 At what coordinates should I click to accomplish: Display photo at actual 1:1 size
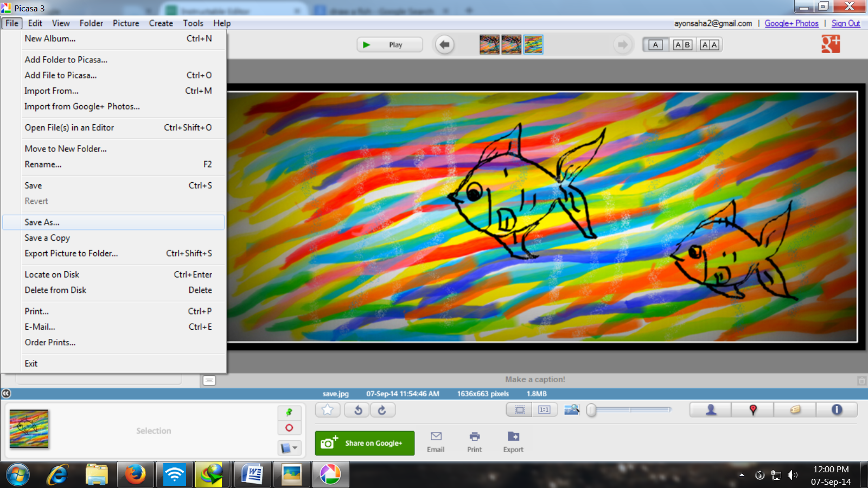click(x=544, y=409)
